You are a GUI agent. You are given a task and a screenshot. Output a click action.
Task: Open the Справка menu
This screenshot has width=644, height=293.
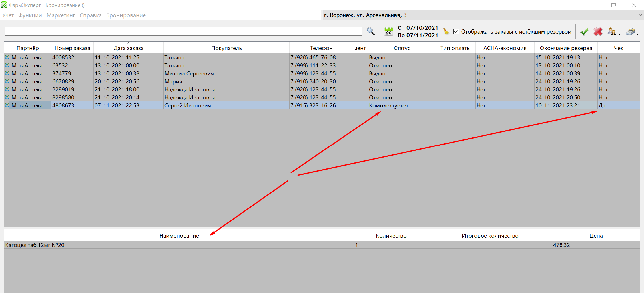click(x=91, y=15)
